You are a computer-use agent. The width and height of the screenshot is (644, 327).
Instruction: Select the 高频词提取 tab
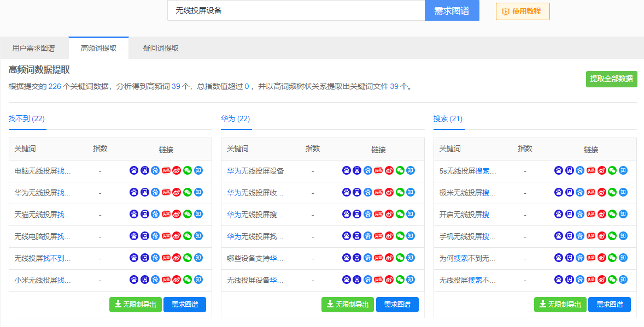click(98, 48)
